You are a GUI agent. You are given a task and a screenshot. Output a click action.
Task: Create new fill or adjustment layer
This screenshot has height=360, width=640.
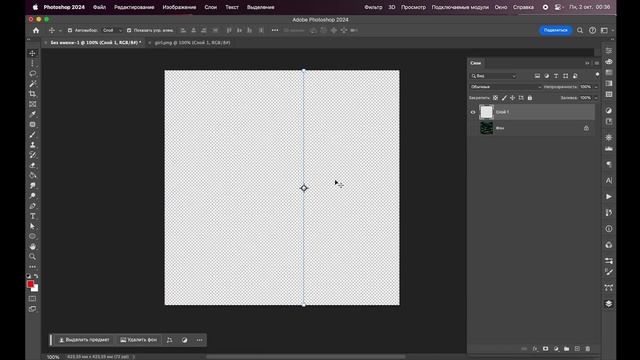point(556,349)
